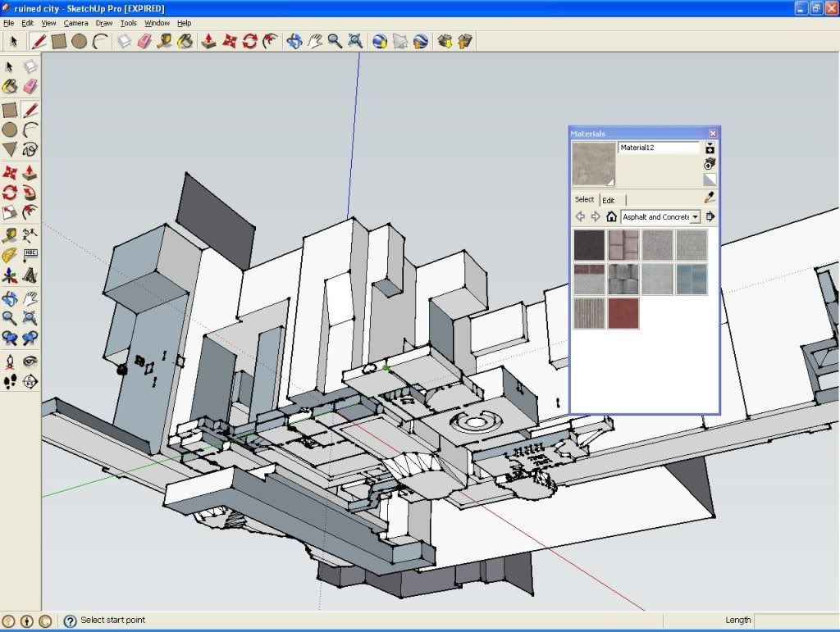This screenshot has height=632, width=840.
Task: Click the In Model home button
Action: [x=611, y=216]
